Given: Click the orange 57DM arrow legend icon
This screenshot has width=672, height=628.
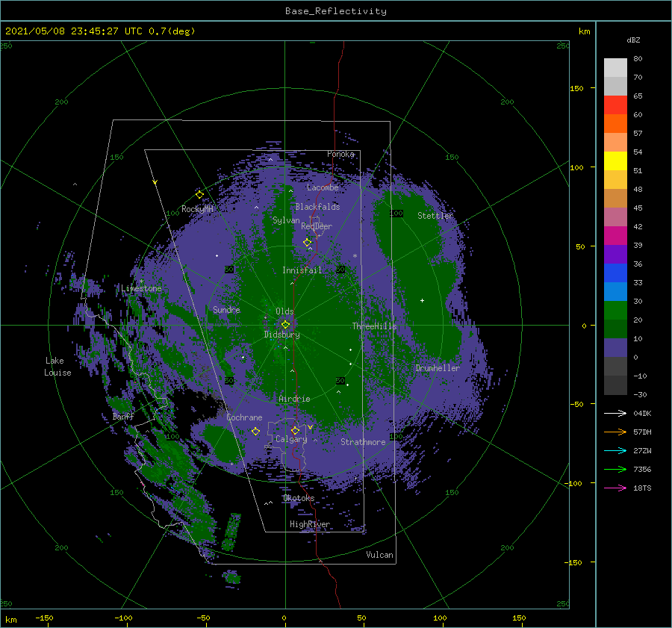Looking at the screenshot, I should coord(615,432).
